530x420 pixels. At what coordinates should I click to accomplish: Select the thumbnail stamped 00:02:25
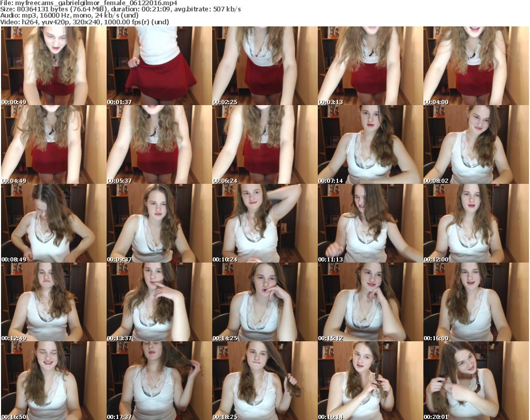265,66
